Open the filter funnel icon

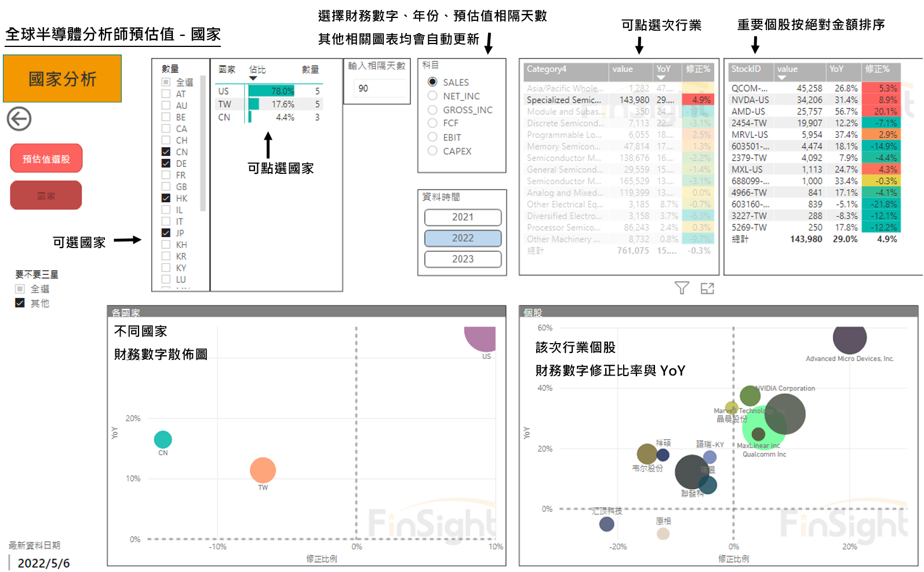pyautogui.click(x=682, y=288)
